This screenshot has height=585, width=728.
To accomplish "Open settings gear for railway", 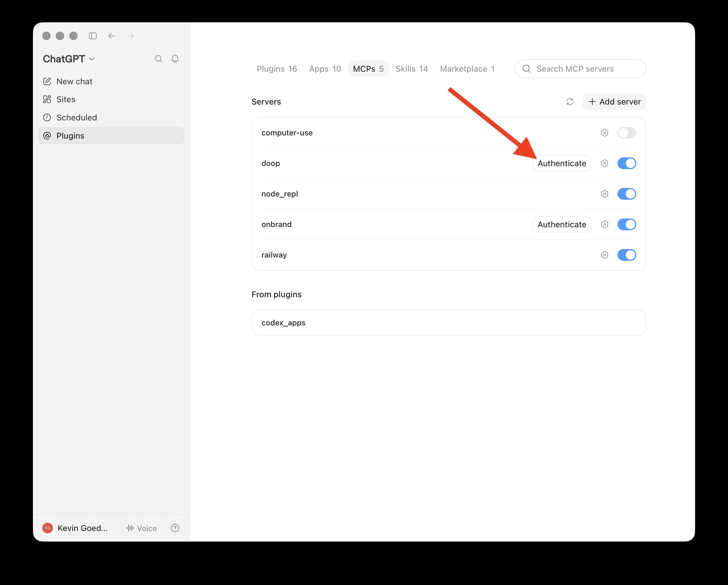I will 604,255.
